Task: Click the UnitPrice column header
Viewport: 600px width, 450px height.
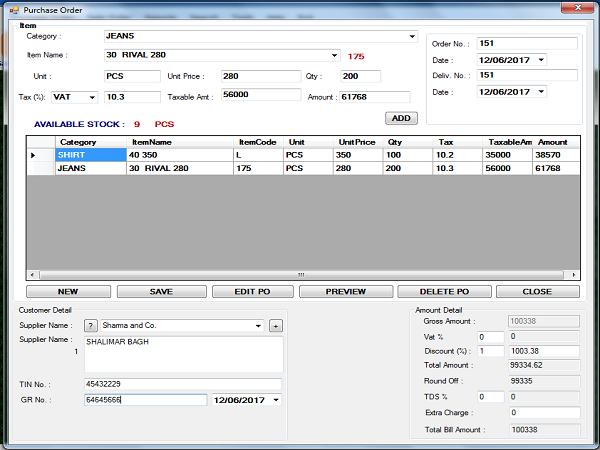Action: tap(358, 142)
